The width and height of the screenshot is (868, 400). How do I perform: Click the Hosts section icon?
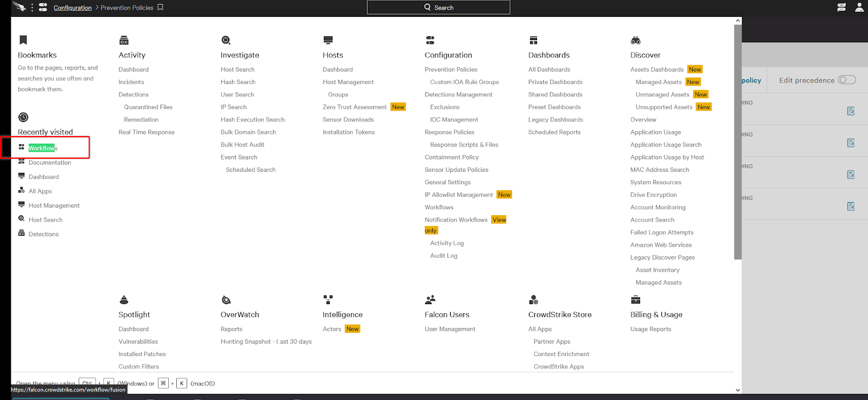(328, 40)
